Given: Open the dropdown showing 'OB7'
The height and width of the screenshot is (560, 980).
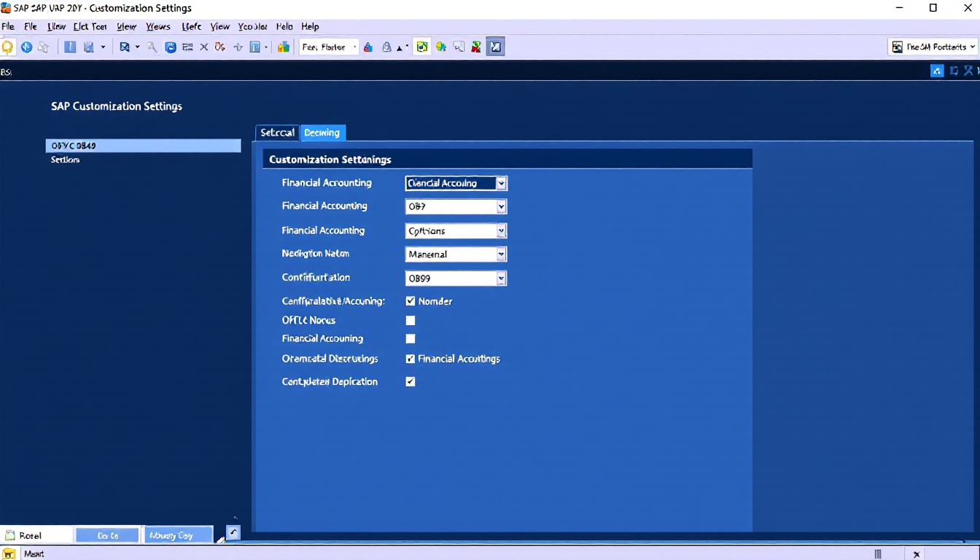Looking at the screenshot, I should point(456,207).
